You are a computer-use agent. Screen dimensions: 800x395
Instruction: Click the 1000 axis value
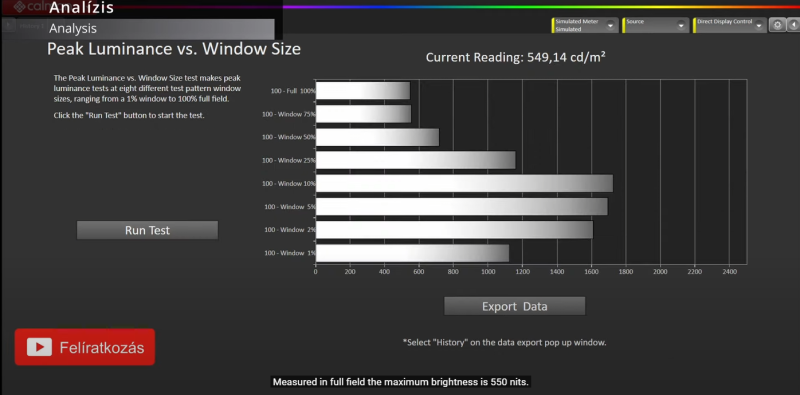click(x=488, y=272)
